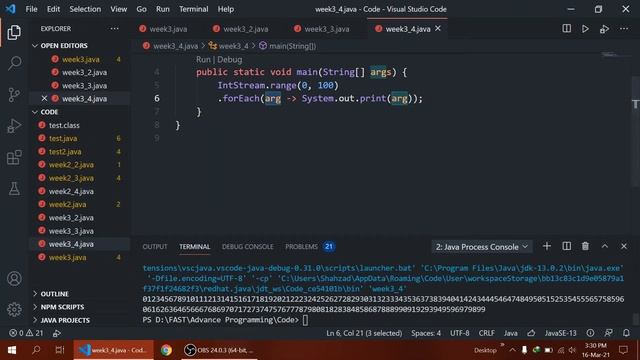Click the Debug code lens above main
The height and width of the screenshot is (360, 640).
point(229,59)
